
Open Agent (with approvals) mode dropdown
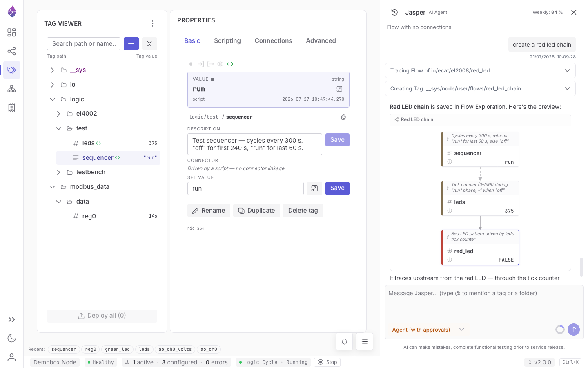pos(428,330)
